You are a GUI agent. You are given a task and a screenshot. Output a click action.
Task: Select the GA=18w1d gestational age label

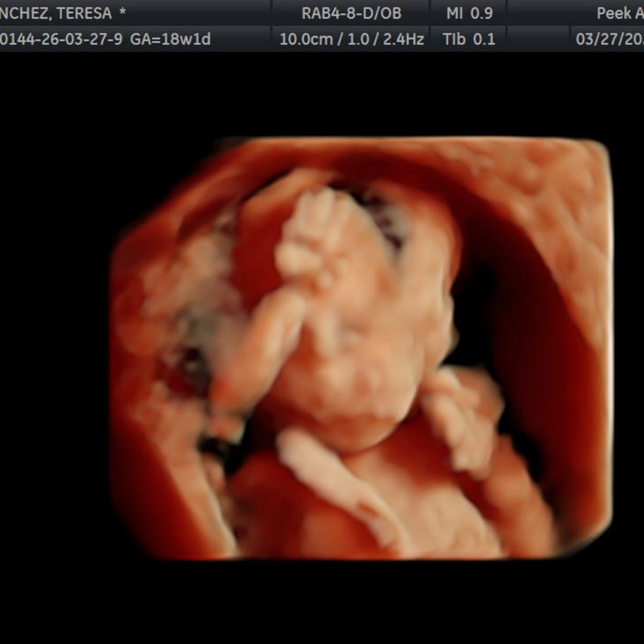tap(170, 39)
